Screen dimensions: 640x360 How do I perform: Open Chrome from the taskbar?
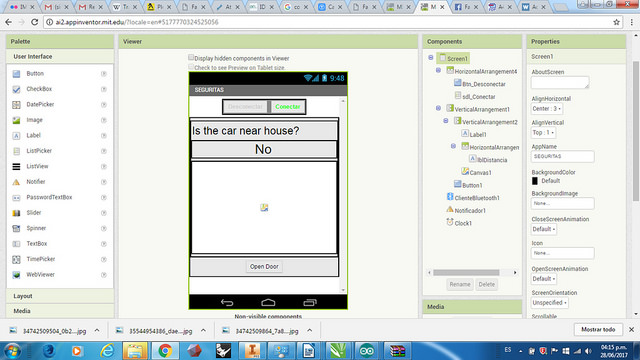165,351
